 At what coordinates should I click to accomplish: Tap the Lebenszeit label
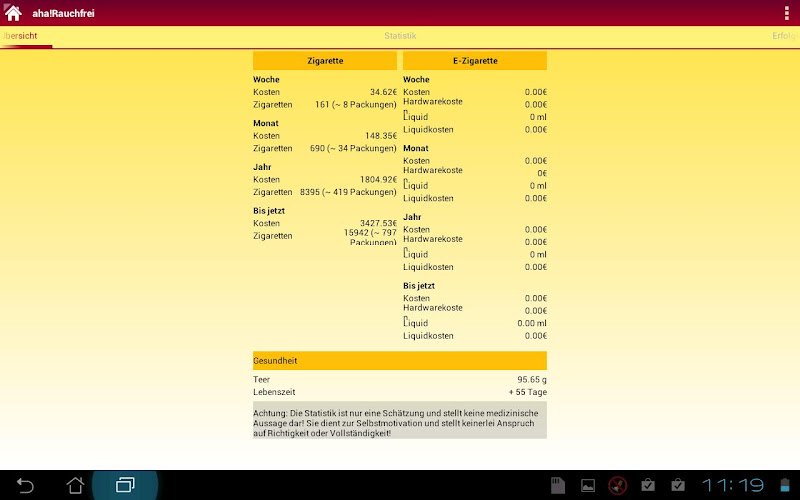pos(274,392)
